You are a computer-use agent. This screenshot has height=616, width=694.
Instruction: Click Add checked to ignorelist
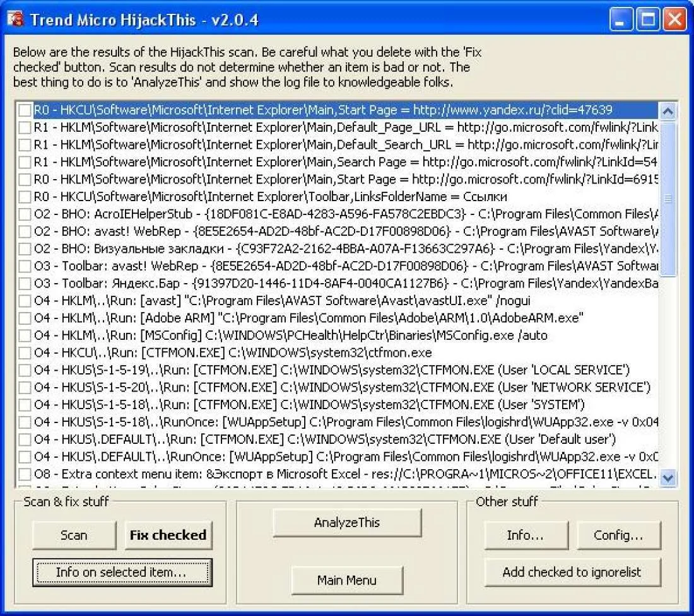pos(572,572)
